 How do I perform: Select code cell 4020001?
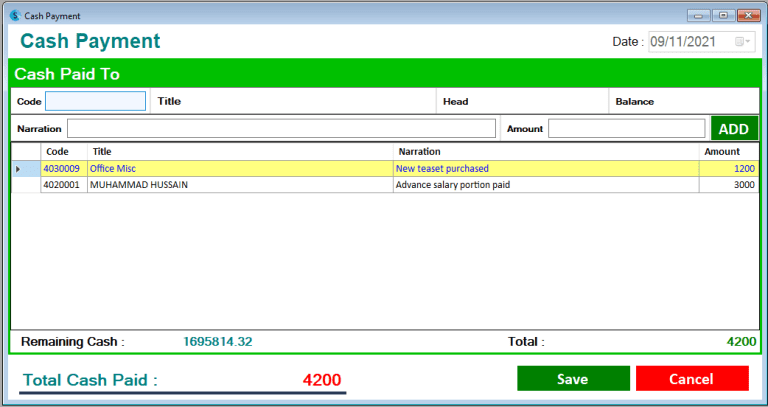[63, 185]
